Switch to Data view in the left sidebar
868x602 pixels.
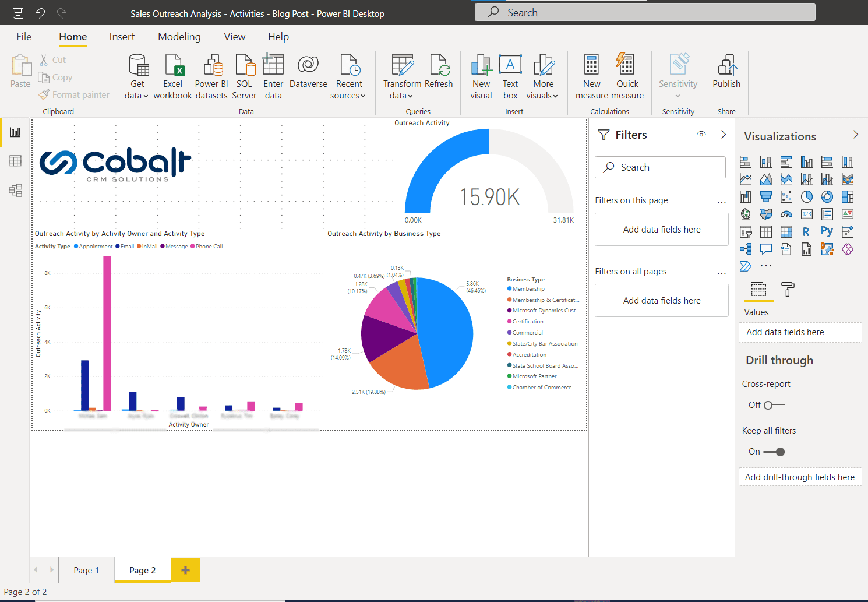pos(15,161)
